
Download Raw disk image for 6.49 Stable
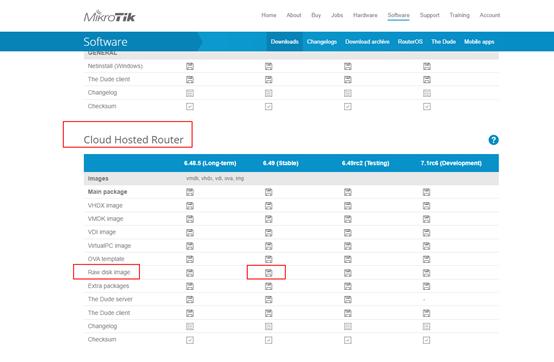pyautogui.click(x=269, y=273)
